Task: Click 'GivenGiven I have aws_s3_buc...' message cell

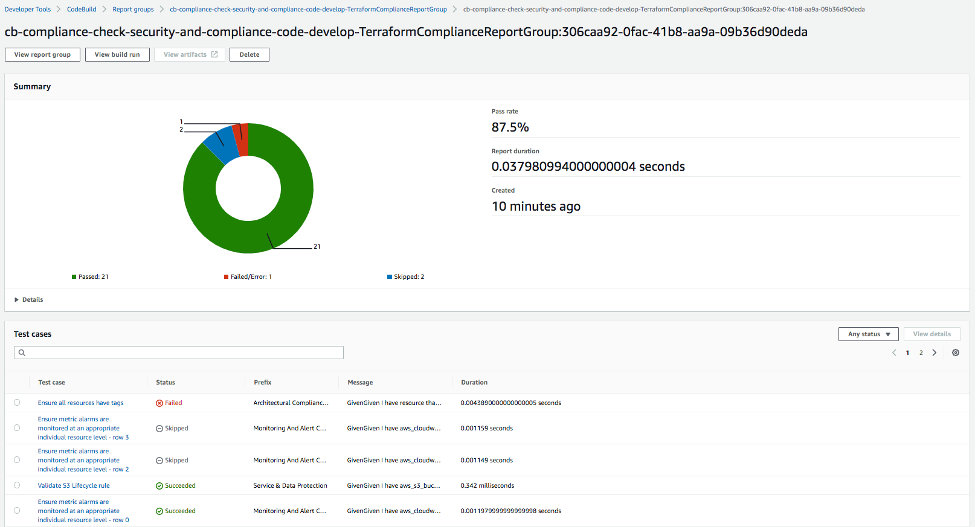Action: [394, 486]
